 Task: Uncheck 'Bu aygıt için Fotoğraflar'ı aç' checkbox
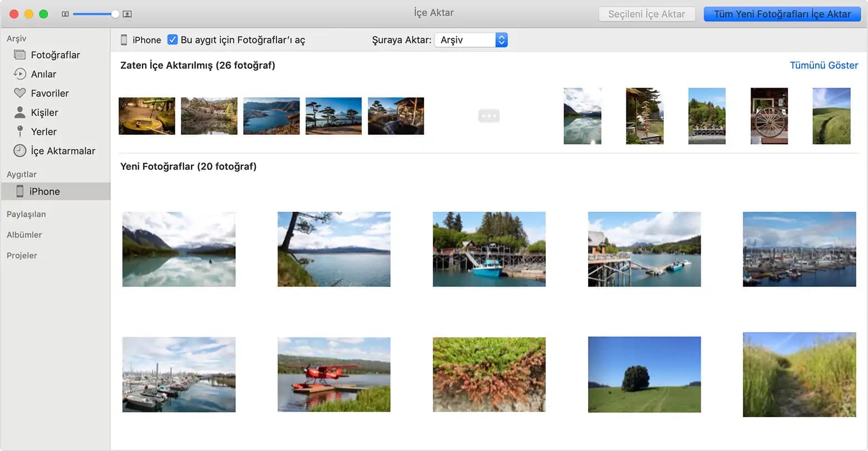pos(172,40)
